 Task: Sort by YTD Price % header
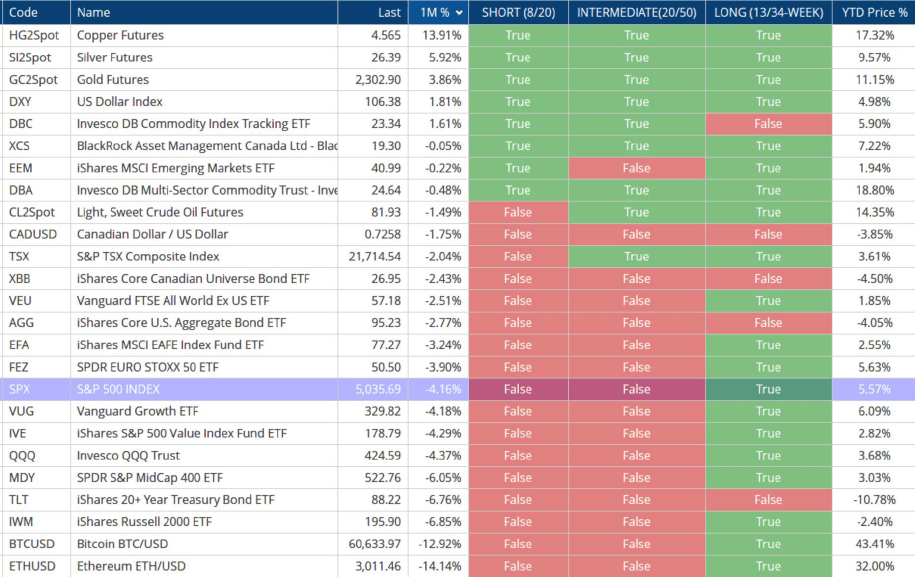point(874,13)
